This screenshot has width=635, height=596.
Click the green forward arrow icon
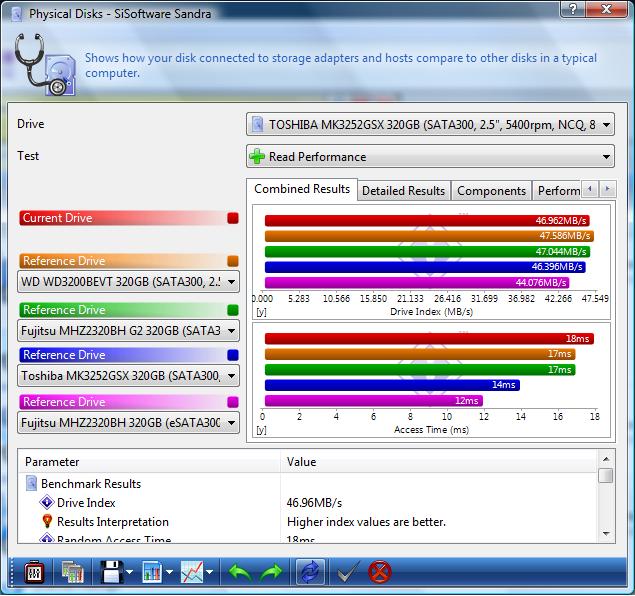click(271, 573)
